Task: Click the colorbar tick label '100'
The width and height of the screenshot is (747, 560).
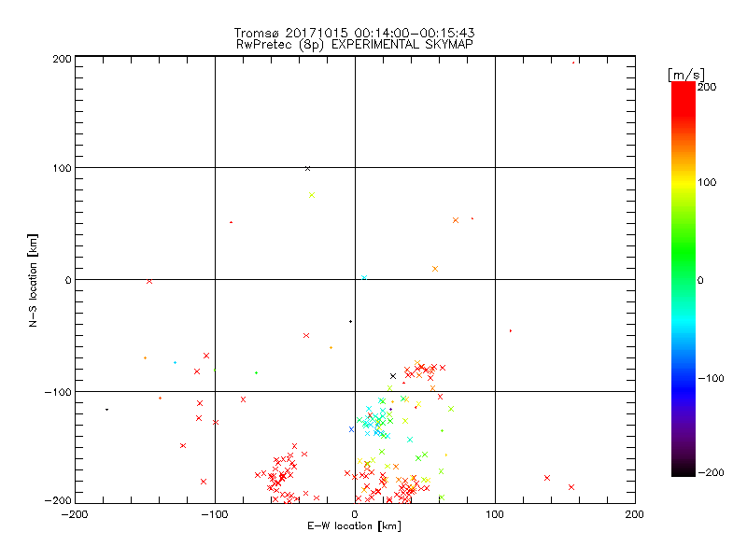Action: click(709, 182)
